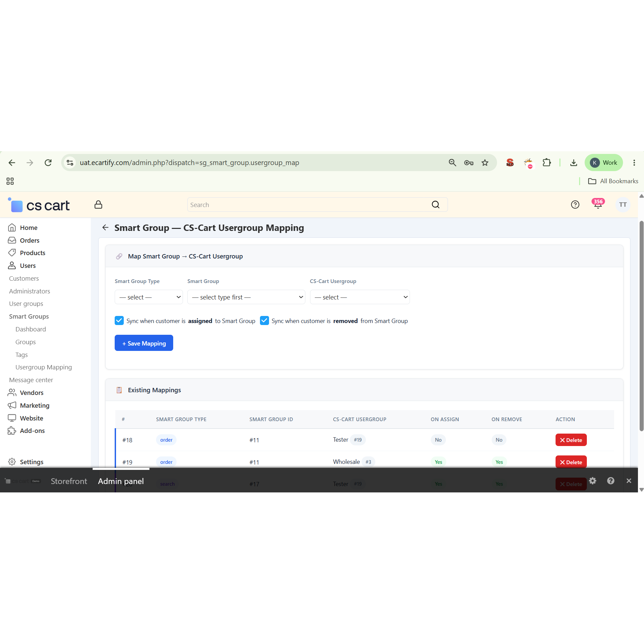The height and width of the screenshot is (644, 644).
Task: Open Settings in the sidebar
Action: click(x=32, y=462)
